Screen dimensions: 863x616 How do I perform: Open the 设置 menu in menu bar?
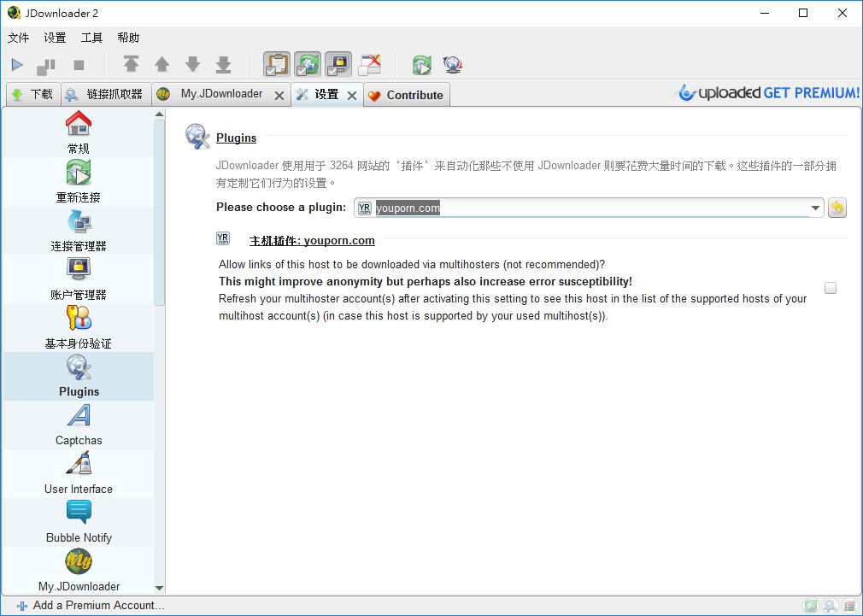pos(55,38)
